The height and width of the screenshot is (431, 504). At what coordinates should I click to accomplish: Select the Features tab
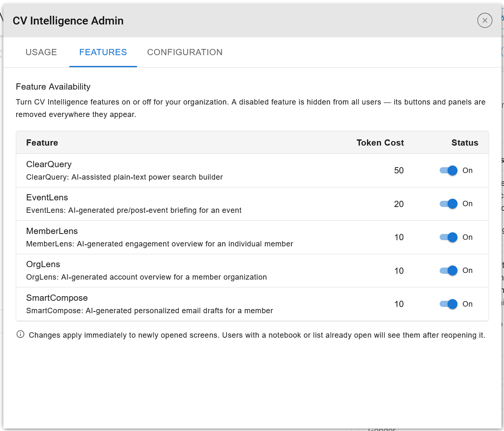click(103, 52)
